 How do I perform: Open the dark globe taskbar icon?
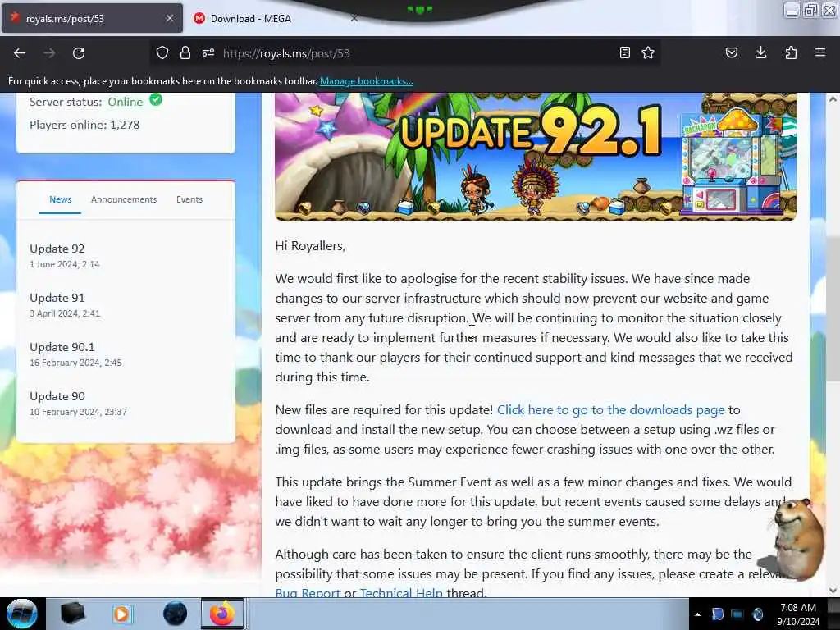click(175, 614)
